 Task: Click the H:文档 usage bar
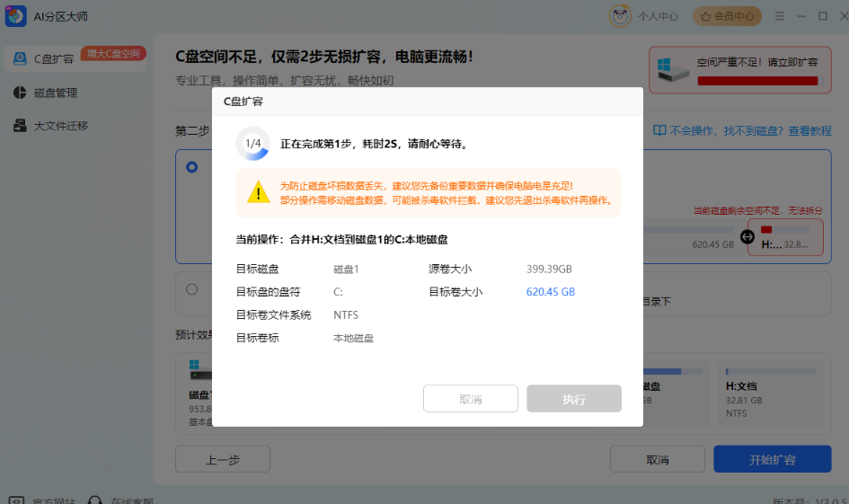click(x=771, y=371)
